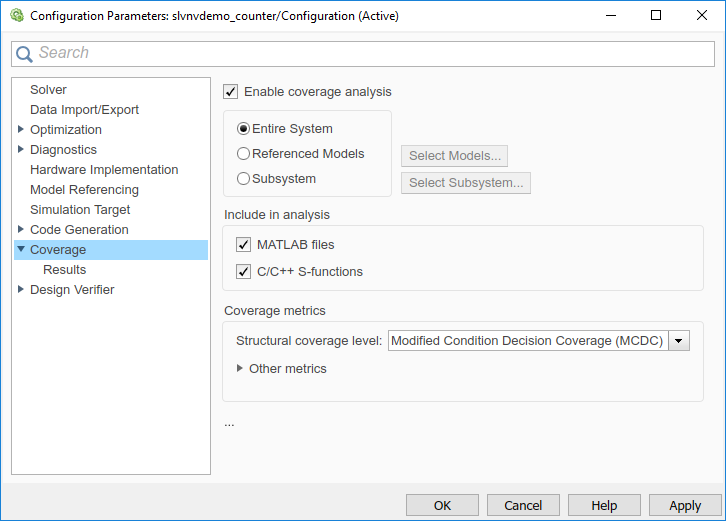Select the Referenced Models radio button
726x521 pixels.
click(244, 154)
